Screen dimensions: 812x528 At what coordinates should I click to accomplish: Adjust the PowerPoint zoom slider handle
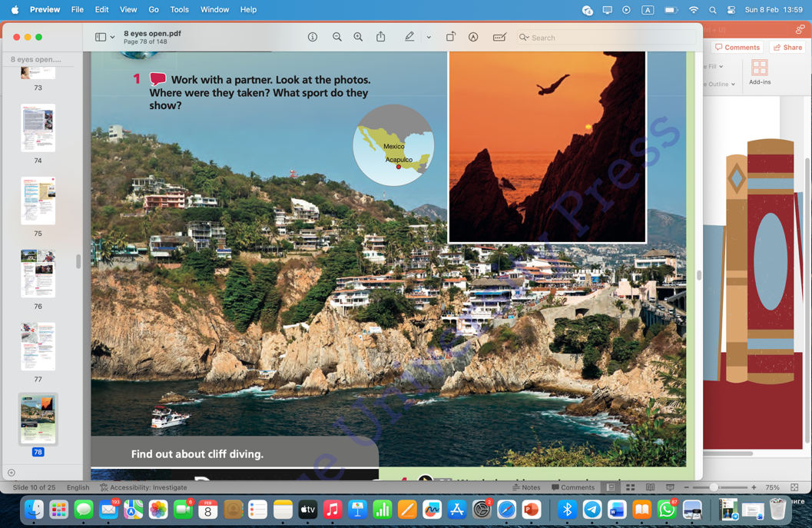(714, 487)
